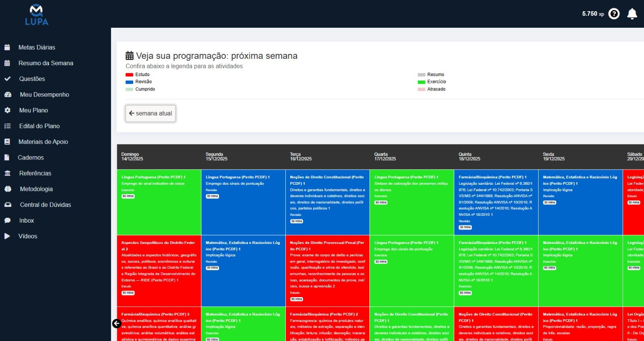Select Meu Plano in sidebar

pyautogui.click(x=33, y=110)
